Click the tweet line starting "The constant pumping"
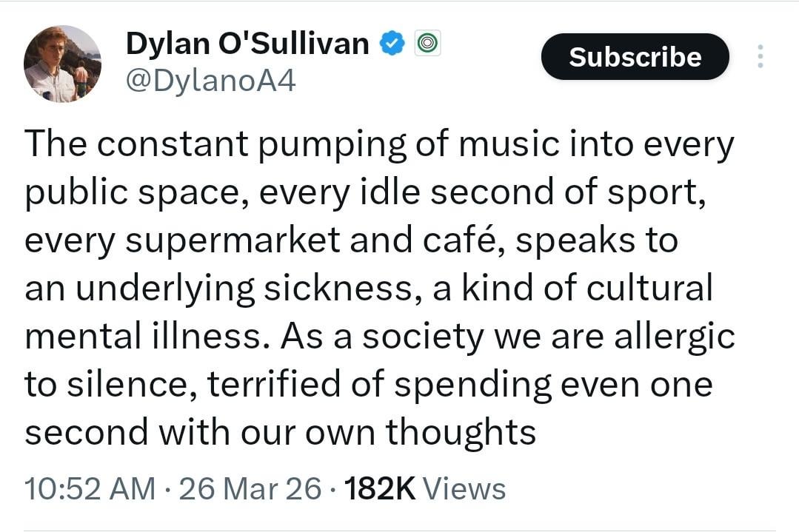799x532 pixels. tap(379, 144)
